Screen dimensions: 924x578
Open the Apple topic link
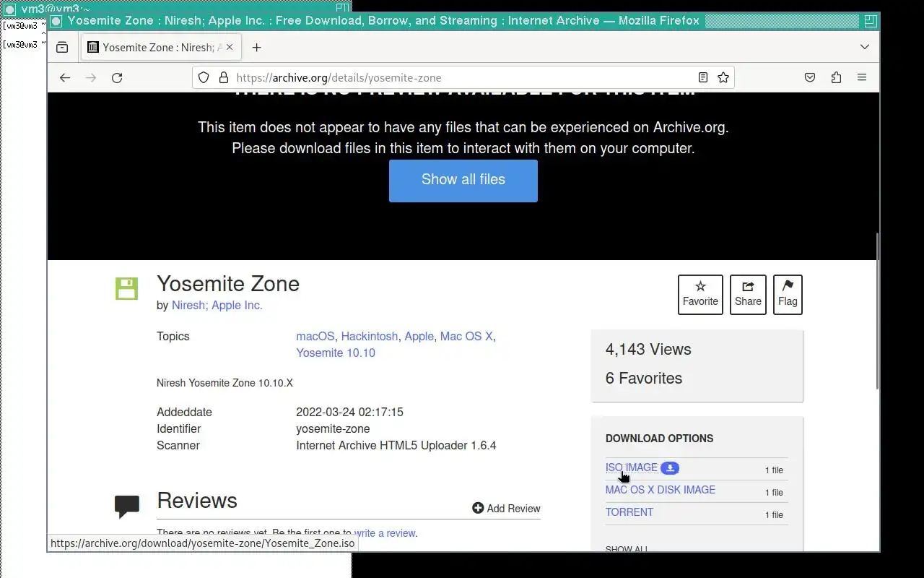419,336
